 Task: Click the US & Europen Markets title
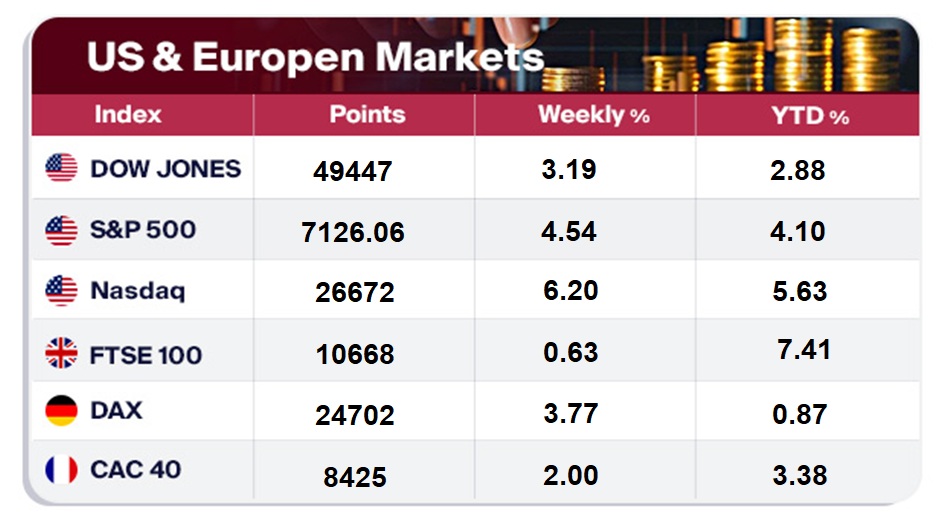(315, 56)
